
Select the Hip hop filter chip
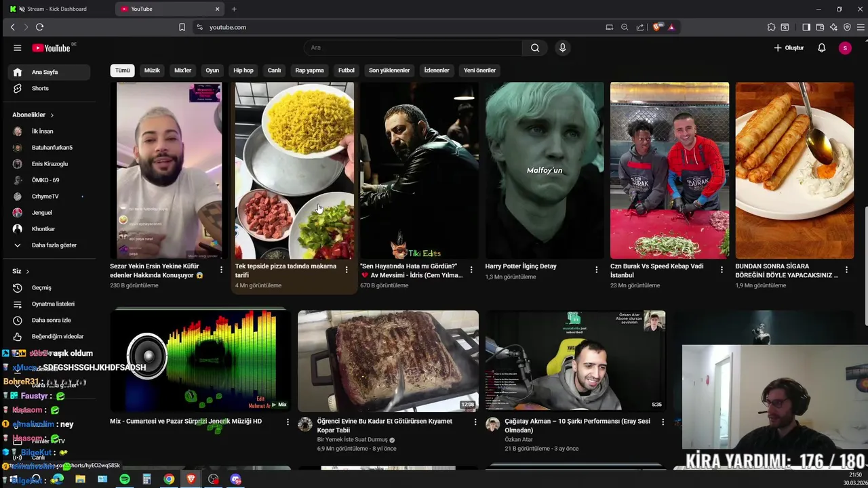pyautogui.click(x=243, y=70)
